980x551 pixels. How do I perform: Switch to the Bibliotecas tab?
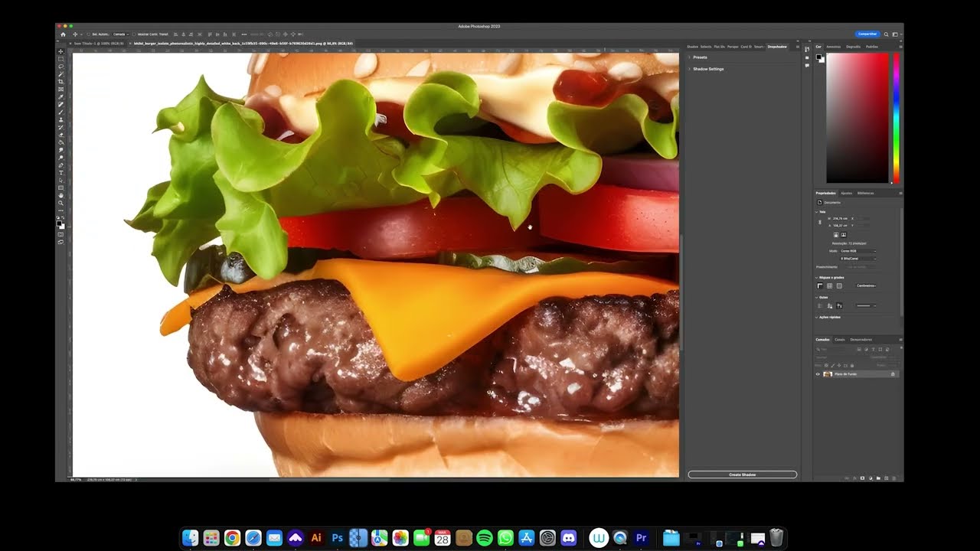coord(865,193)
